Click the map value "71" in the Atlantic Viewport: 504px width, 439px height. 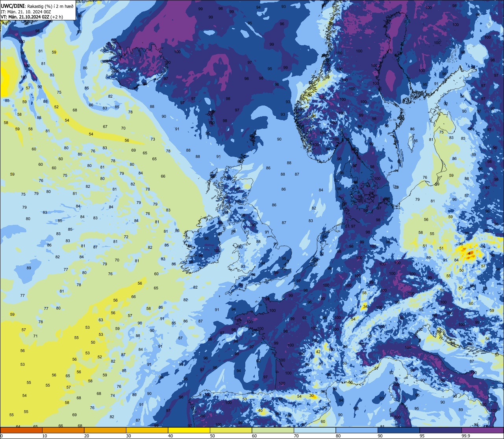pyautogui.click(x=35, y=336)
